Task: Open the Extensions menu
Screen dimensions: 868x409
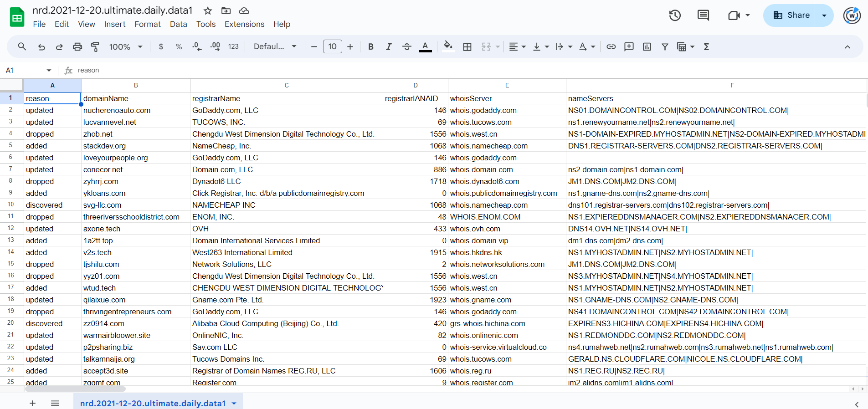Action: click(244, 24)
